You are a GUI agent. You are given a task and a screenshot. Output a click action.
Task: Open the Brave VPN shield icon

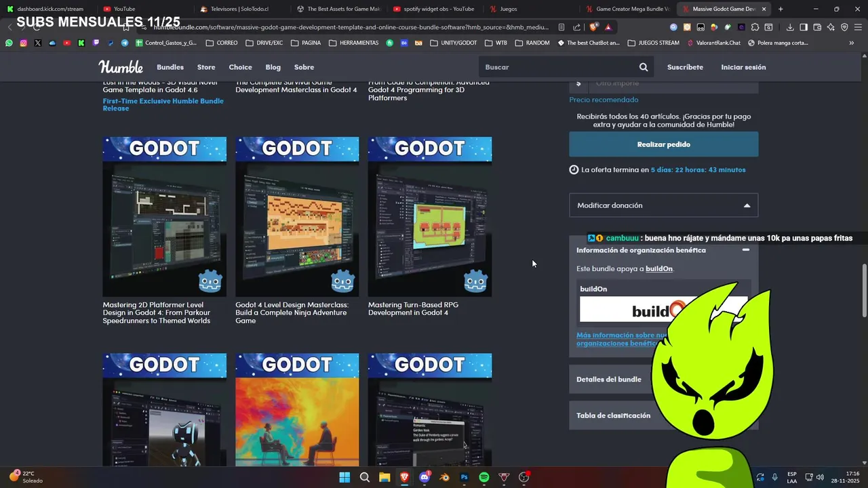[844, 27]
